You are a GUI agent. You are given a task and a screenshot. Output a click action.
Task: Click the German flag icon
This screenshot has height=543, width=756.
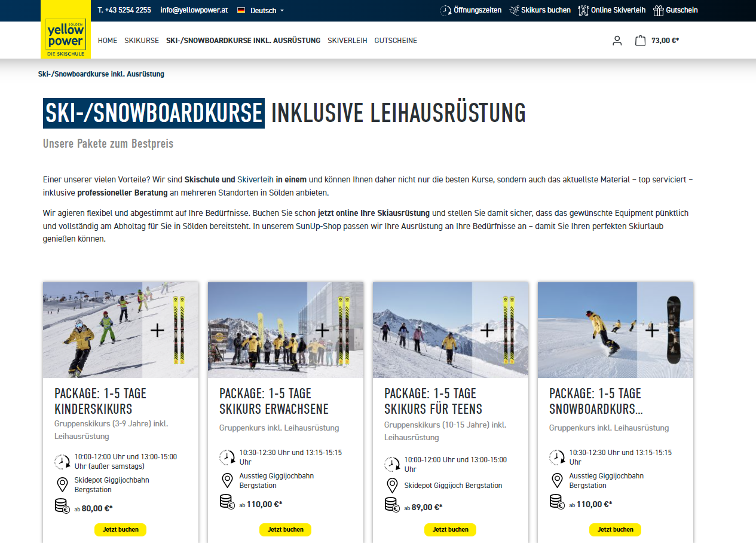[x=241, y=10]
